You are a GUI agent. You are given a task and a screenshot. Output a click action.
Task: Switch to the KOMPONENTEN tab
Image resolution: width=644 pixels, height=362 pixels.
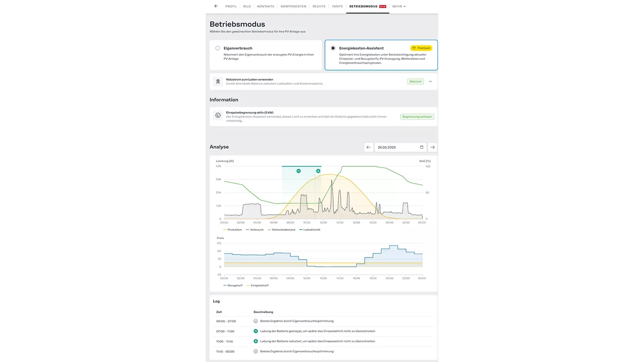293,6
